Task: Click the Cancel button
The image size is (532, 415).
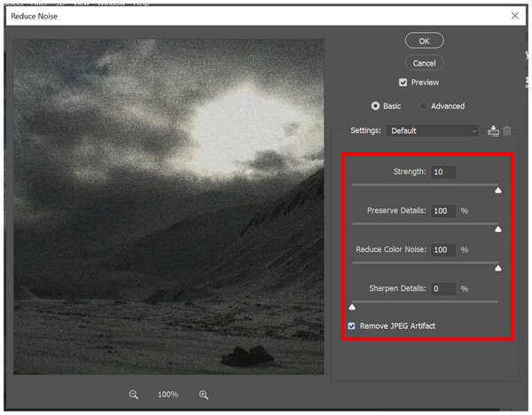Action: coord(424,63)
